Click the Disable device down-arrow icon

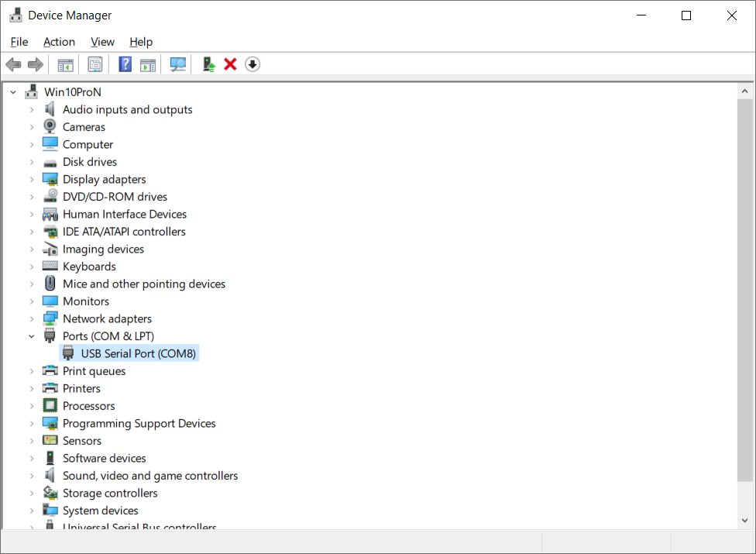click(x=253, y=64)
